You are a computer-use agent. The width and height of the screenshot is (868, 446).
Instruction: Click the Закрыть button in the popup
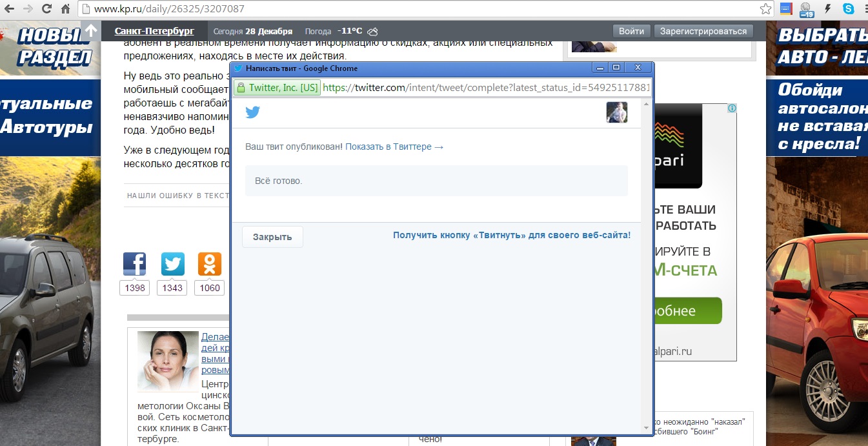[272, 237]
